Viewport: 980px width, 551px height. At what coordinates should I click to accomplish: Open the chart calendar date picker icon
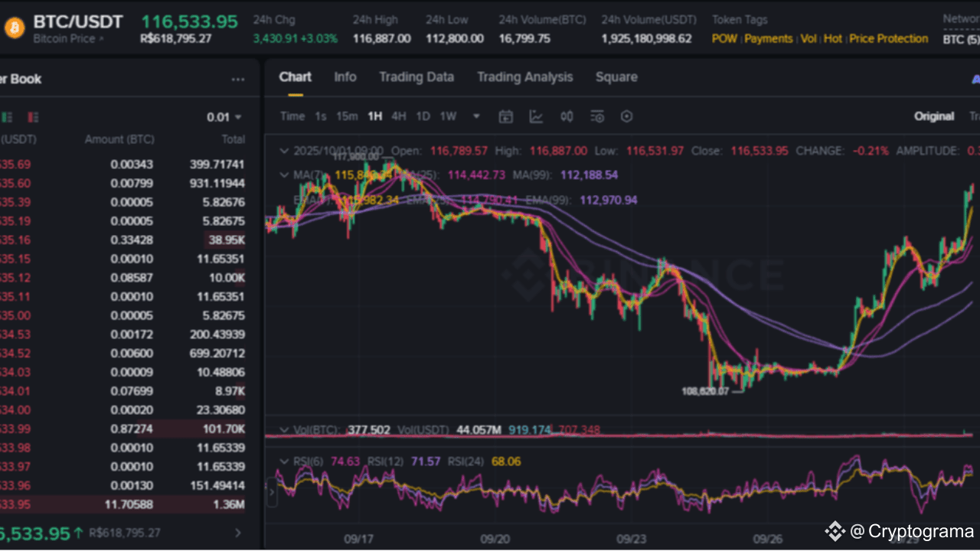[505, 116]
